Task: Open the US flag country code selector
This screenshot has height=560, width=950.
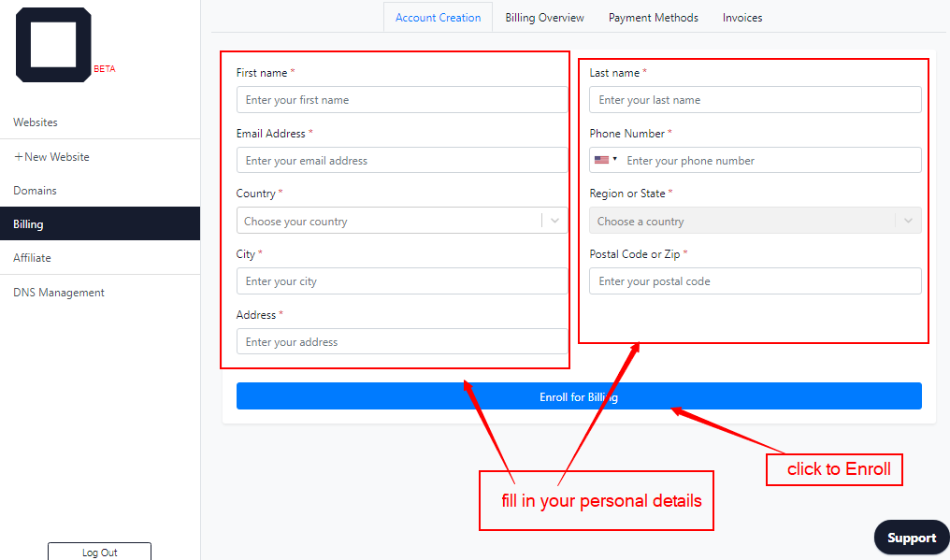Action: 605,160
